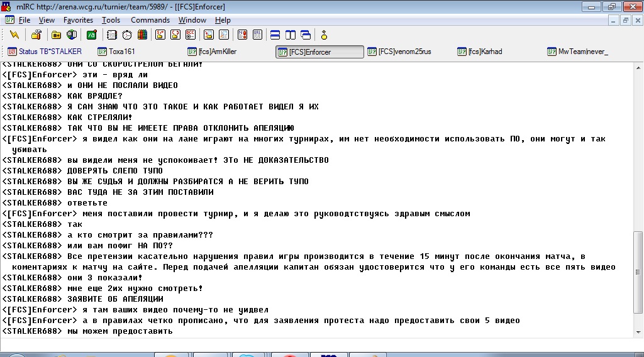Open the Address Book icon
This screenshot has height=357, width=644.
112,35
